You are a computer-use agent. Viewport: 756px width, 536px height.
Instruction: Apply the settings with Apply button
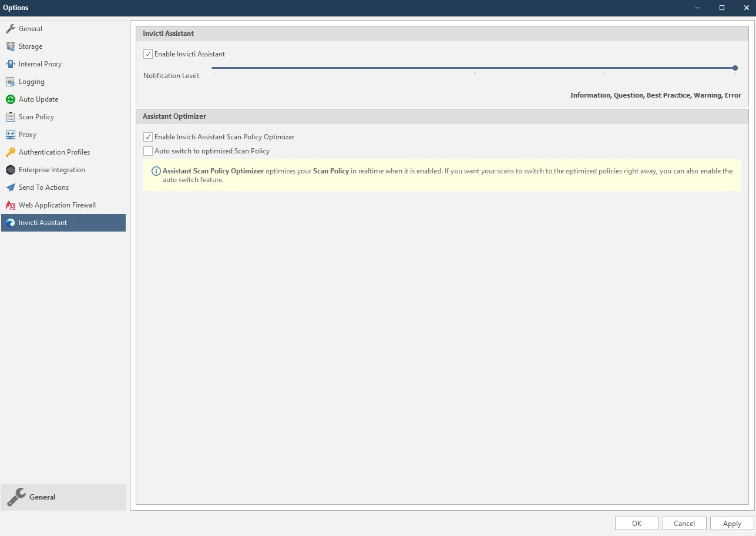[732, 524]
